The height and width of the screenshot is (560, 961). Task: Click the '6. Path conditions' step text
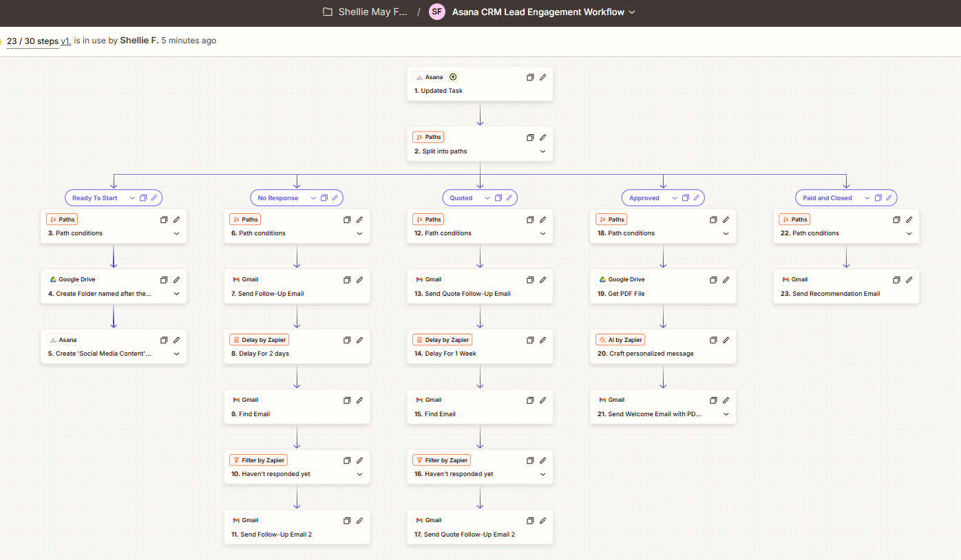[x=258, y=233]
